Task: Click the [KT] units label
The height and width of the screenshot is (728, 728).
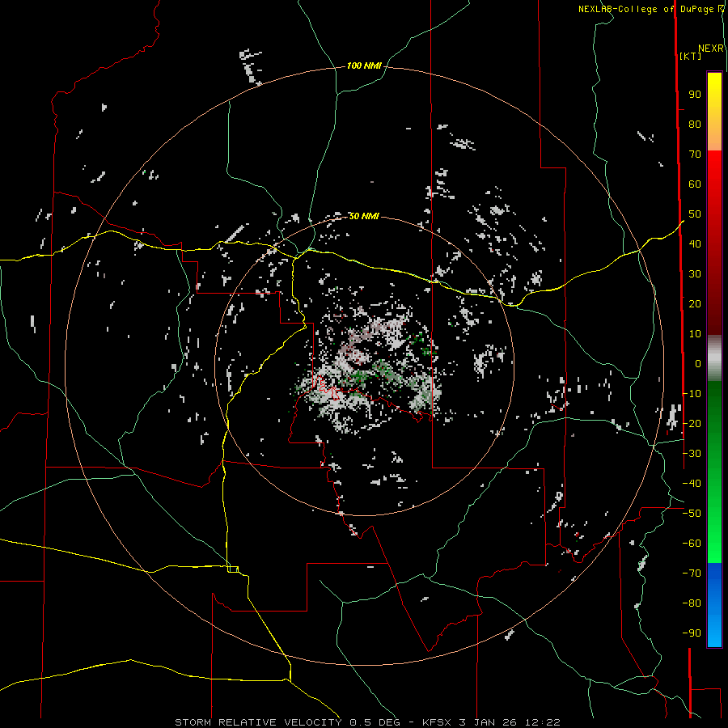Action: pyautogui.click(x=690, y=56)
